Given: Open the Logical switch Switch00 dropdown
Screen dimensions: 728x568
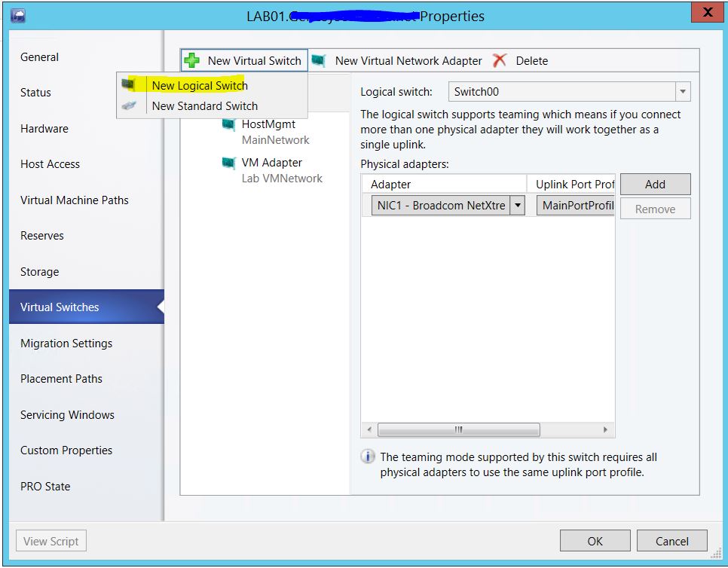Looking at the screenshot, I should pos(682,90).
